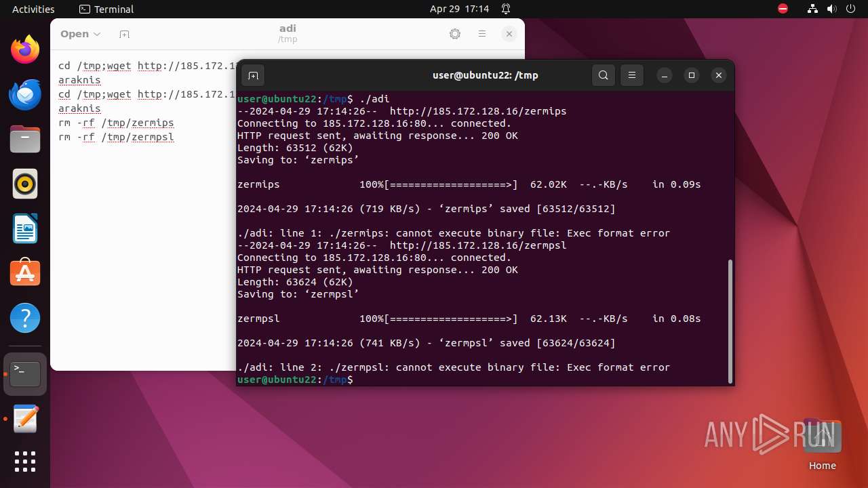
Task: Open the Home folder desktop icon
Action: (x=822, y=445)
